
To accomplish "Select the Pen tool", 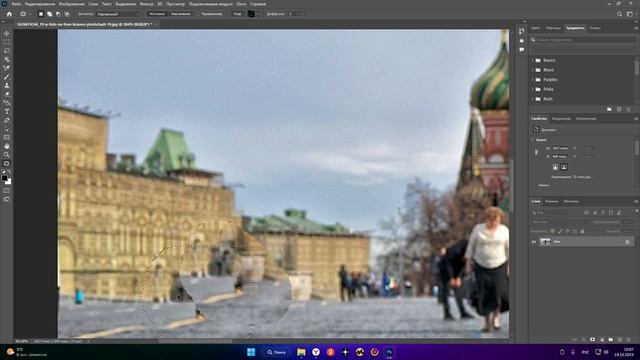I will tap(7, 120).
